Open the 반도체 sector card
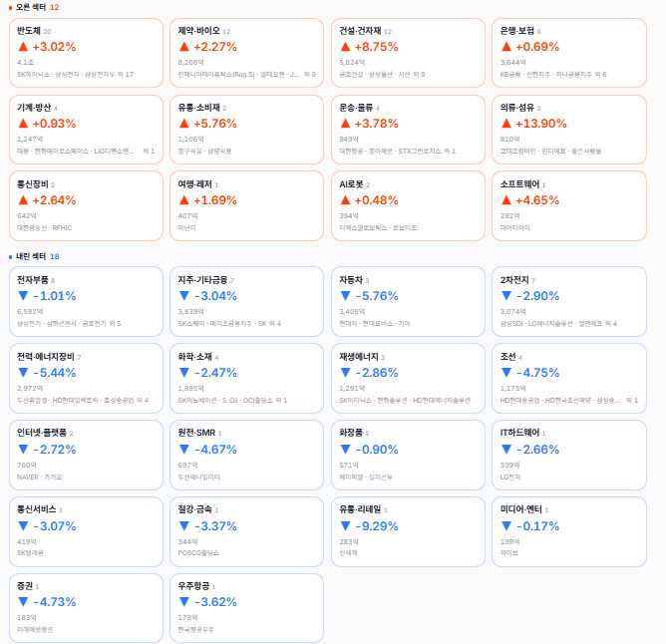Viewport: 666px width, 644px height. 86,53
